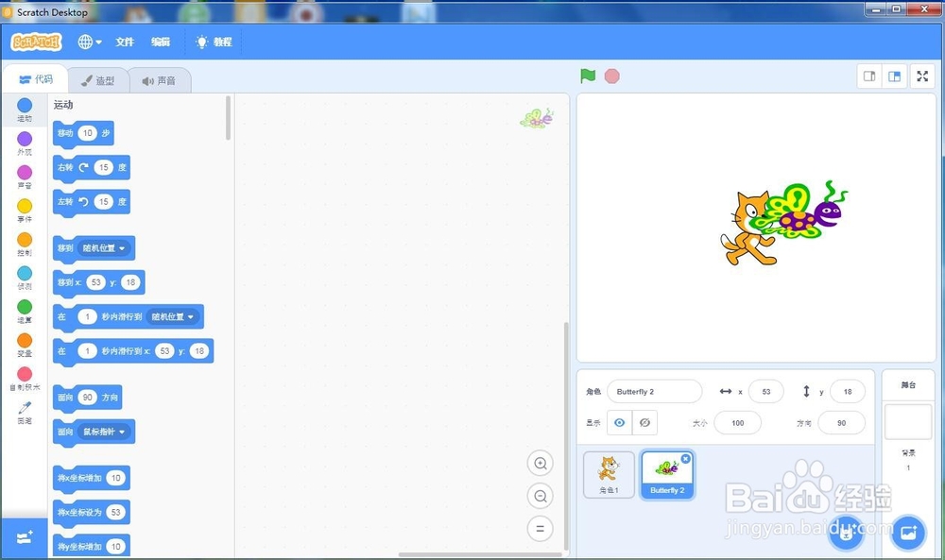Switch to the 声音 tab
945x560 pixels.
coord(159,80)
